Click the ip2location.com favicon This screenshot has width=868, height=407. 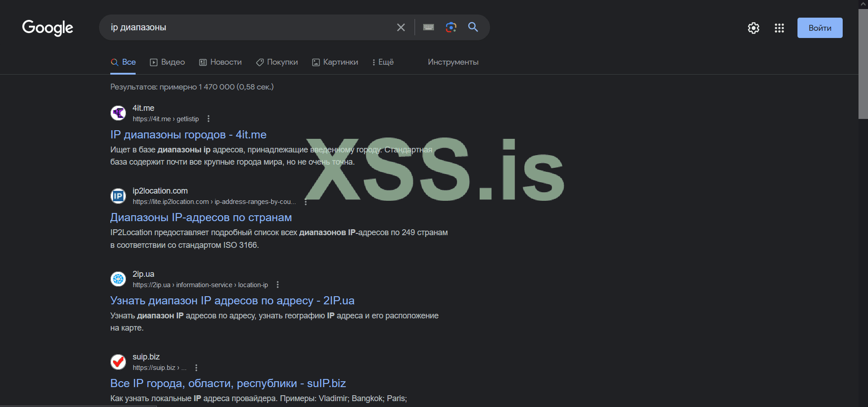pyautogui.click(x=118, y=196)
